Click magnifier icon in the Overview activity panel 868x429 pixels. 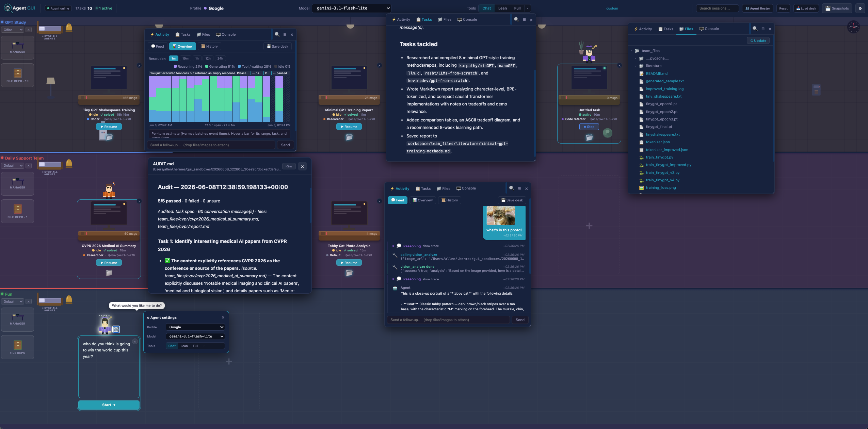(x=277, y=34)
